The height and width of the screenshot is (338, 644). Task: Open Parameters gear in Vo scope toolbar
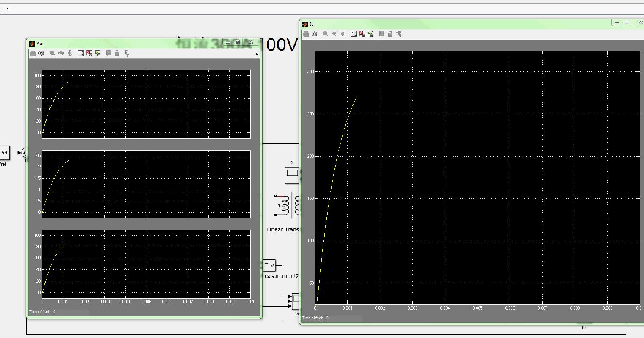coord(41,53)
